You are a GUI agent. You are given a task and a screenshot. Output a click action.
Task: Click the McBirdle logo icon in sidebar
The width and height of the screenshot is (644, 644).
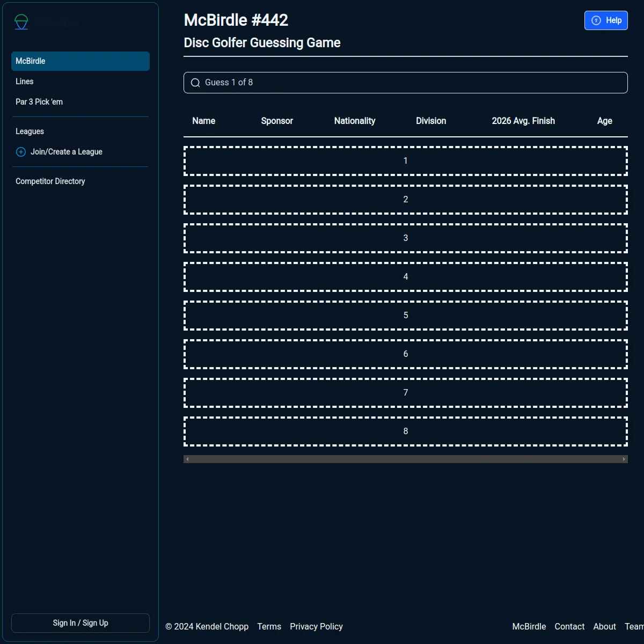point(21,22)
